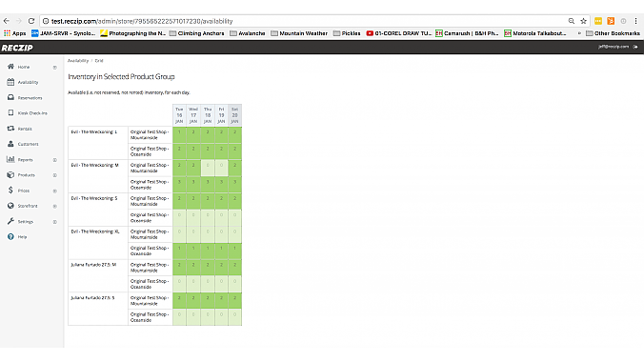The width and height of the screenshot is (644, 362).
Task: Open the Other Bookmarks folder
Action: [x=613, y=33]
